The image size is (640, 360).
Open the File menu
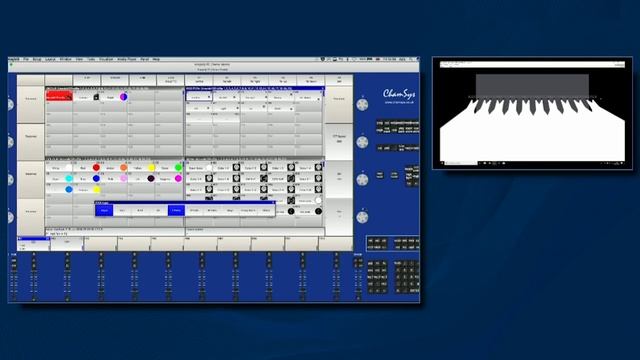coord(26,59)
